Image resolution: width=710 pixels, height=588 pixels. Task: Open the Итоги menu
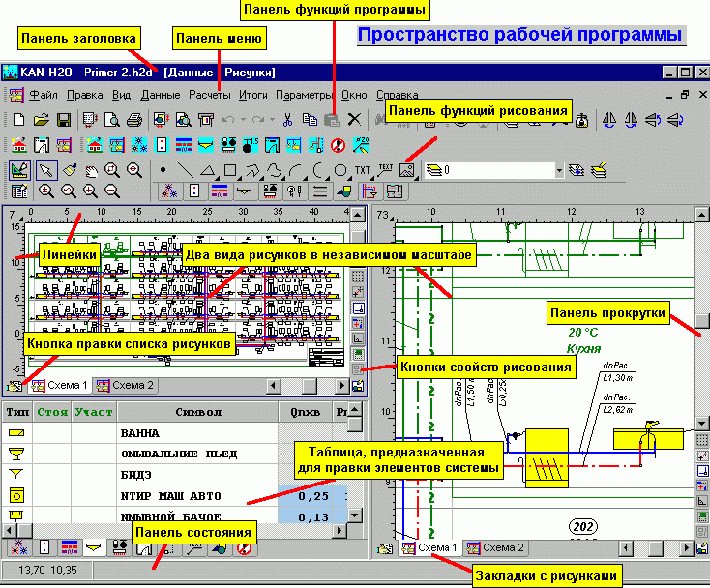click(253, 95)
